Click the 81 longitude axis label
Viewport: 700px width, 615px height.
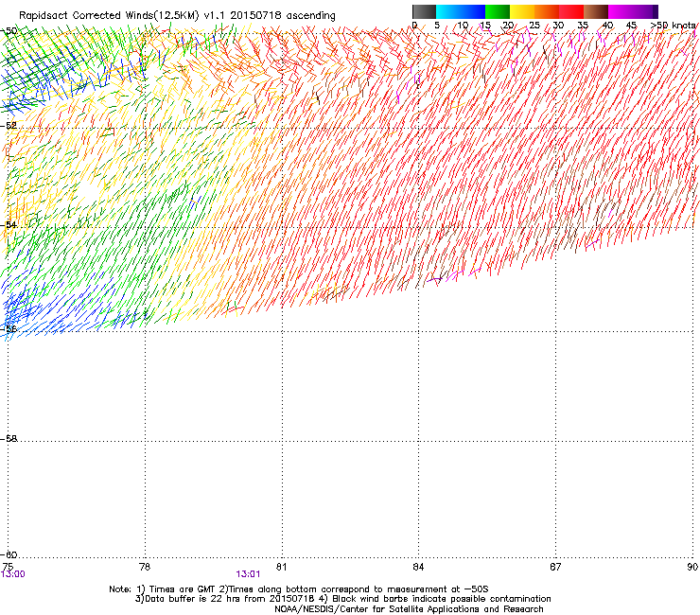281,567
